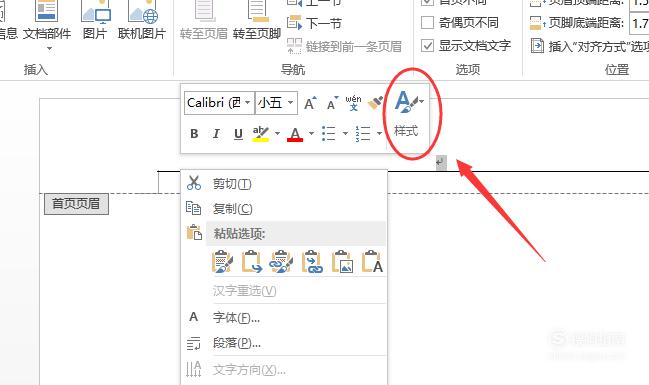Screen dimensions: 649x385
Task: Increase font size in mini toolbar
Action: tap(310, 103)
